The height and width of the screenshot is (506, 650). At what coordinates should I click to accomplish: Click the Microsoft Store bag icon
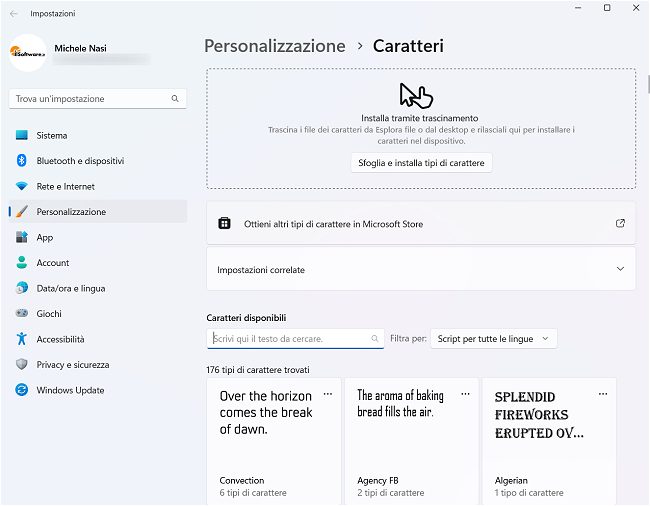[x=224, y=223]
